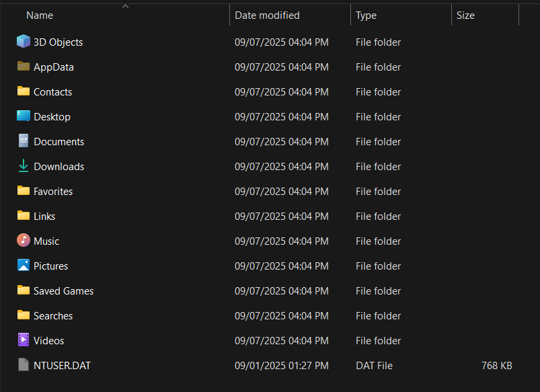
Task: Select the AppData folder icon
Action: point(24,67)
